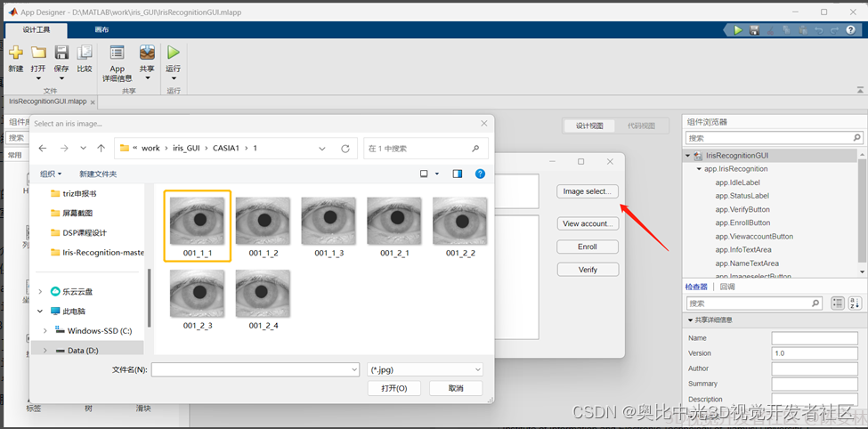Click the refresh icon beside address bar
Image resolution: width=868 pixels, height=429 pixels.
coord(345,149)
